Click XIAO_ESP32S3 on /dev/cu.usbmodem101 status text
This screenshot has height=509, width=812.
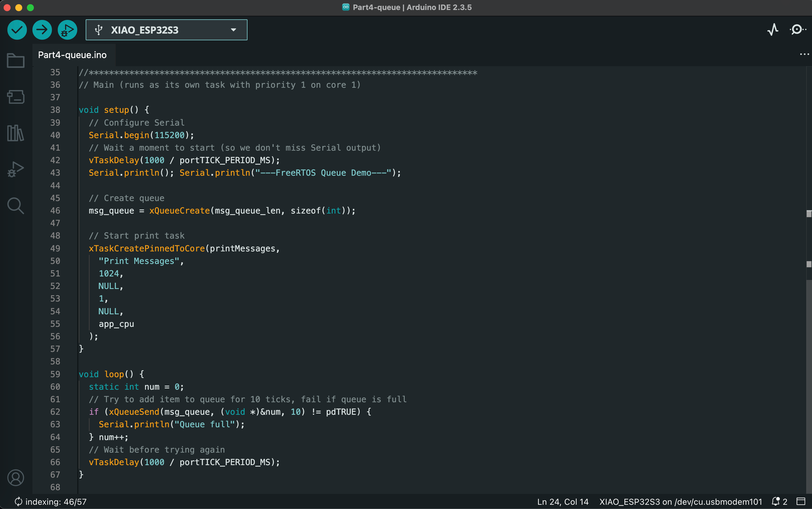point(680,502)
